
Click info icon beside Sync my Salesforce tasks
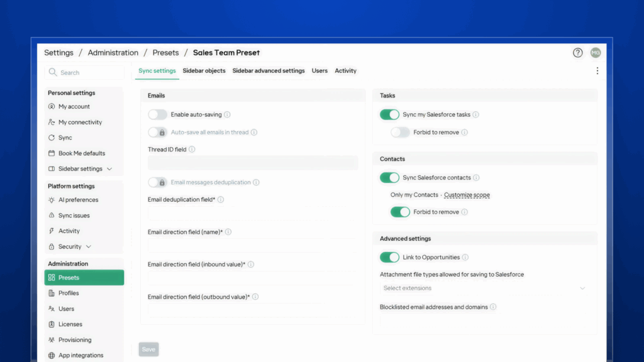(x=476, y=115)
